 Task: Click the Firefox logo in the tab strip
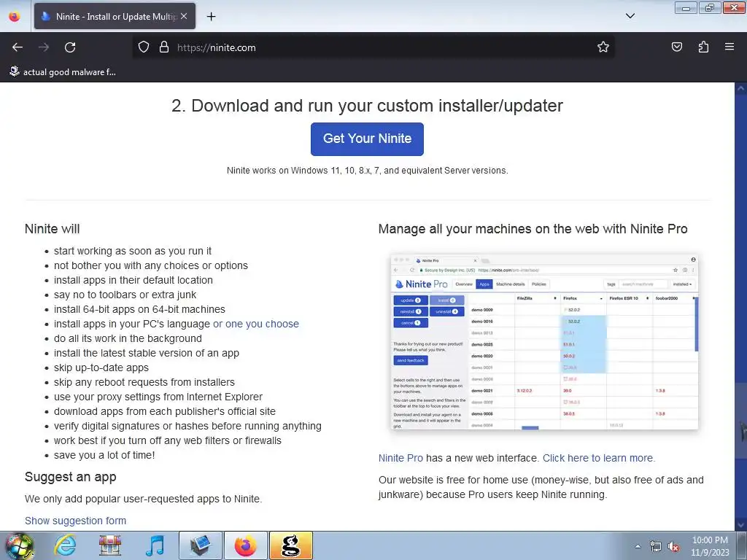pos(15,16)
